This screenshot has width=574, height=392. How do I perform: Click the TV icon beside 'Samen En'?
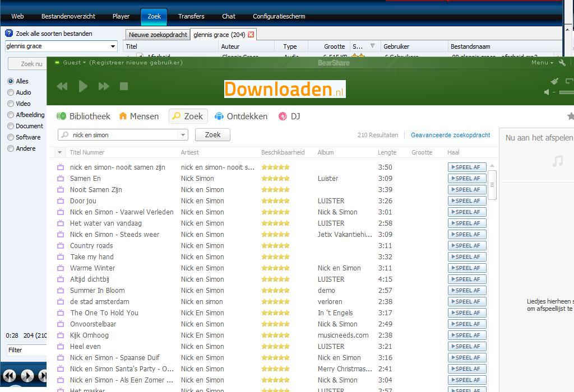(61, 179)
